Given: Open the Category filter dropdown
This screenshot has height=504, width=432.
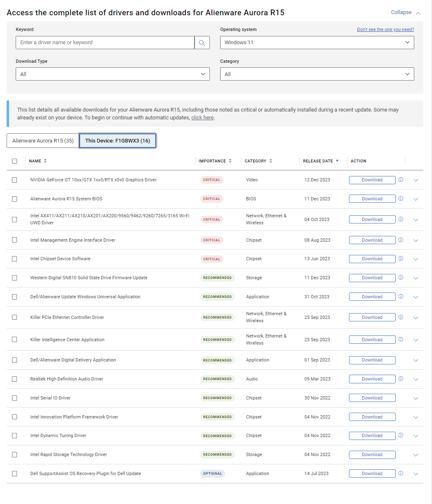Looking at the screenshot, I should 317,74.
